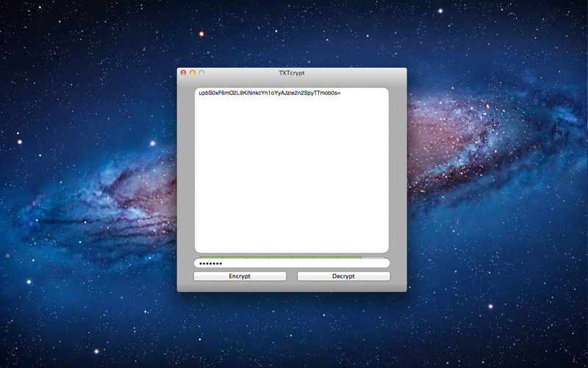588x368 pixels.
Task: Close the TXTcrypt window with red button
Action: tap(183, 73)
